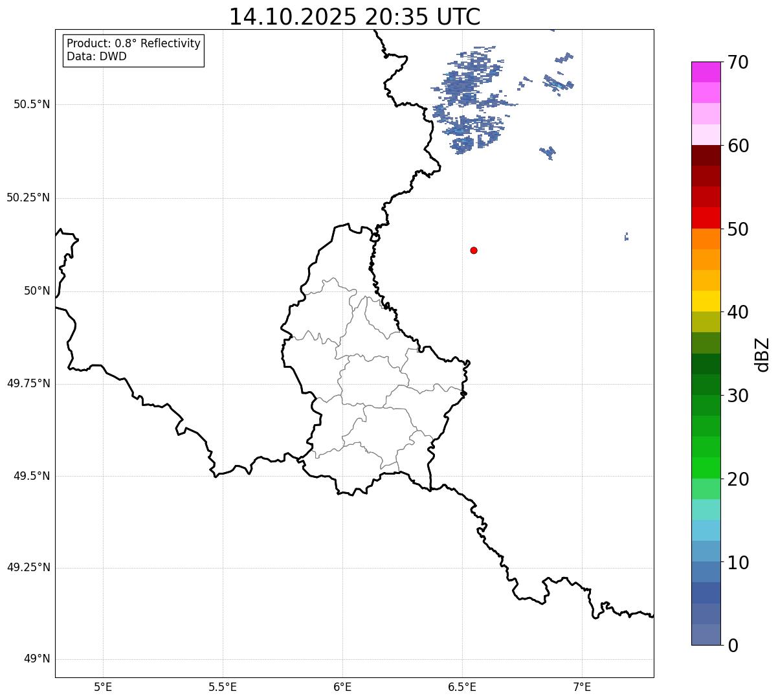The width and height of the screenshot is (778, 700).
Task: Click the bright green colorbar segment at 20
Action: tap(706, 468)
